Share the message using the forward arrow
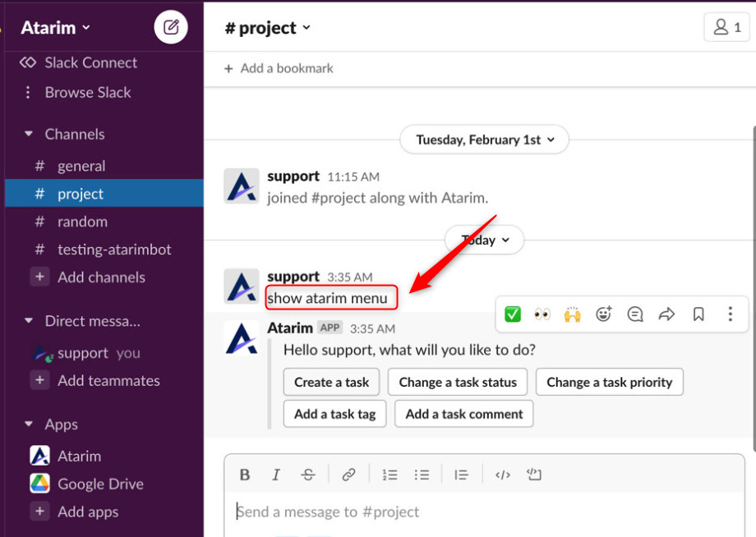This screenshot has width=756, height=537. (x=666, y=314)
